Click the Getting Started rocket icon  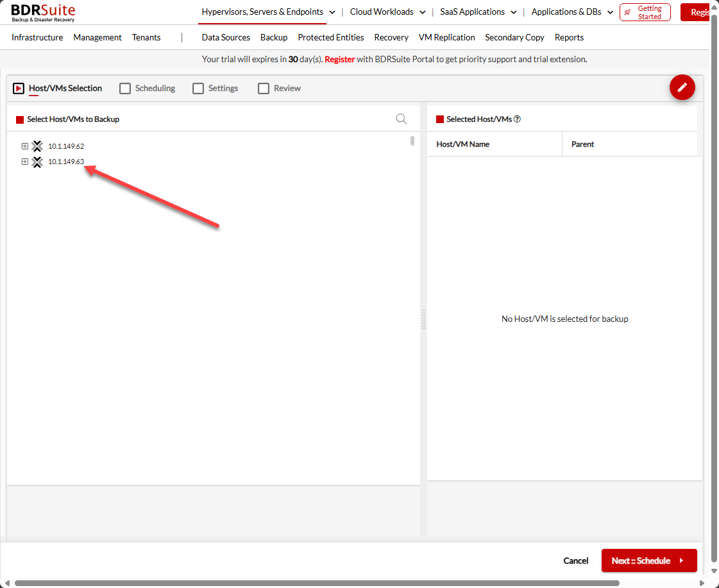(x=627, y=12)
